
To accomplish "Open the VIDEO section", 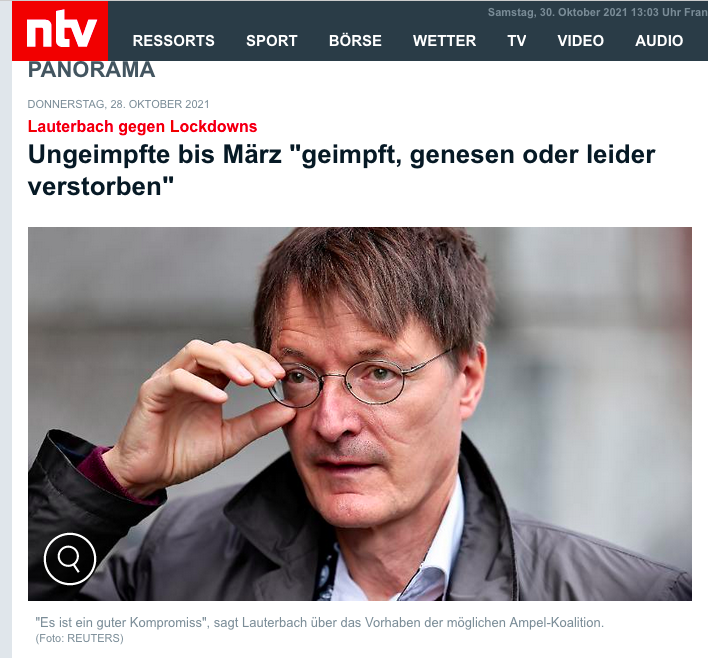I will click(x=580, y=41).
